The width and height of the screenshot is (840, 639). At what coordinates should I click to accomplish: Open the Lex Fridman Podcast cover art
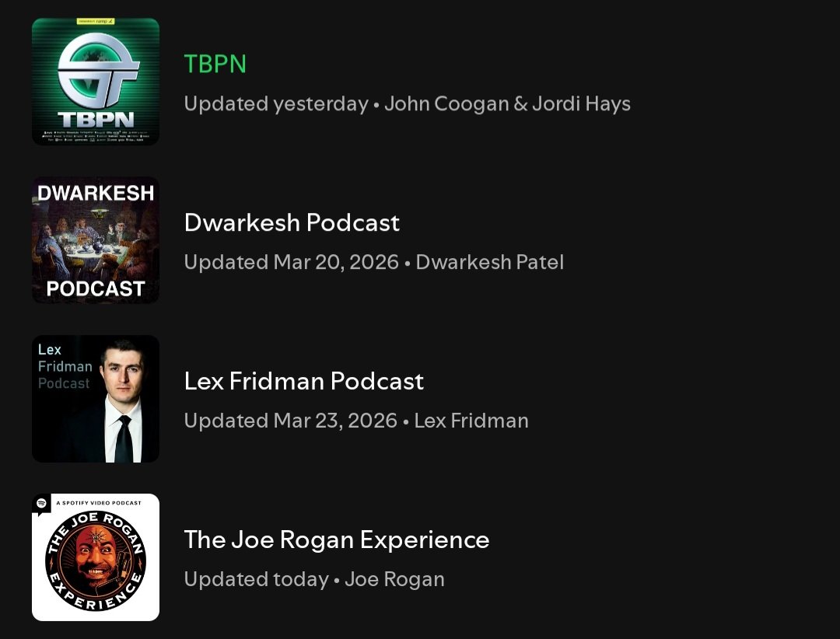(x=96, y=399)
